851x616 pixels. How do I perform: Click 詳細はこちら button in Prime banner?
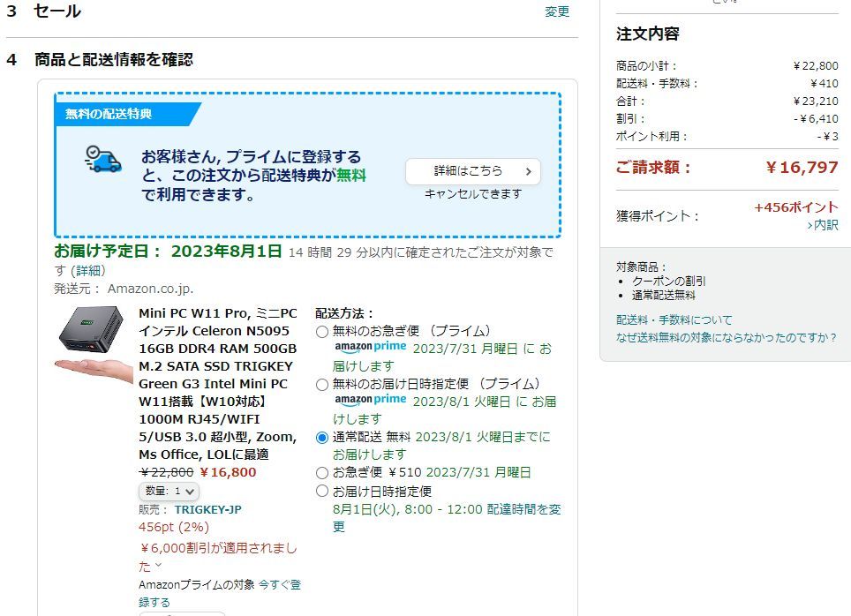472,171
